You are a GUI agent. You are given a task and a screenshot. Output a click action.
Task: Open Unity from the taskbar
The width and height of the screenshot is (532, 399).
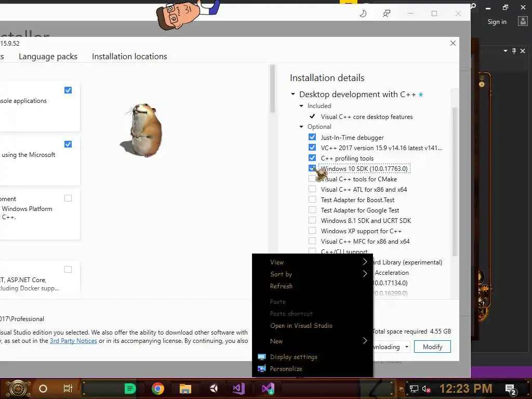pos(214,389)
